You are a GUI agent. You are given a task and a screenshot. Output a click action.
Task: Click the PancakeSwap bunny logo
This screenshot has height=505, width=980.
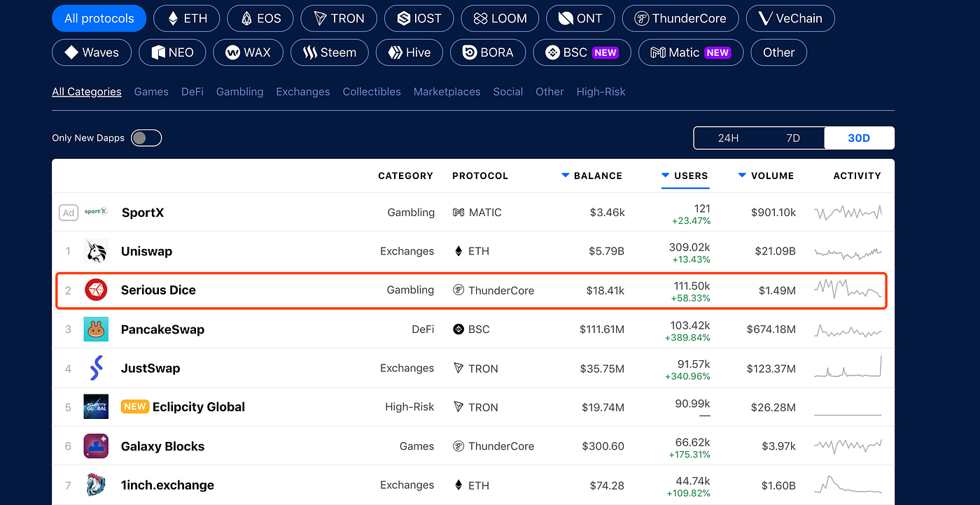coord(96,329)
